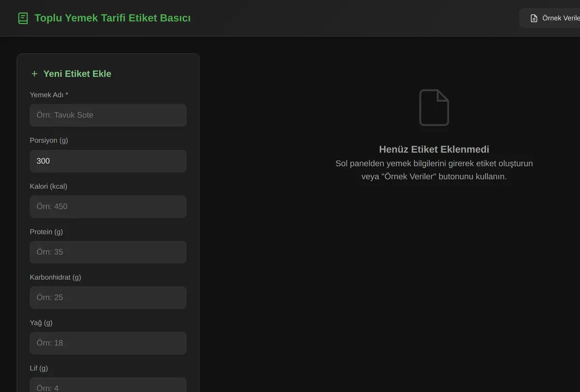Click the green book logo icon
Image resolution: width=580 pixels, height=392 pixels.
click(x=23, y=18)
